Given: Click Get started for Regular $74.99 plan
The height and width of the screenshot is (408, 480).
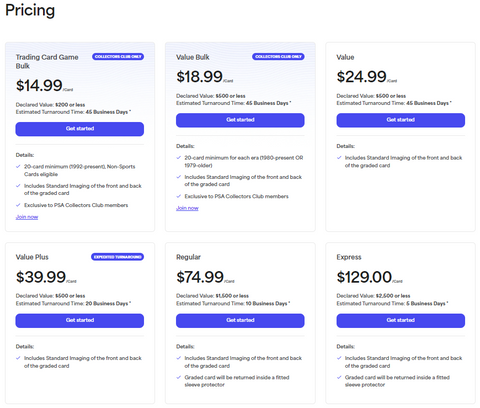Looking at the screenshot, I should coord(240,320).
